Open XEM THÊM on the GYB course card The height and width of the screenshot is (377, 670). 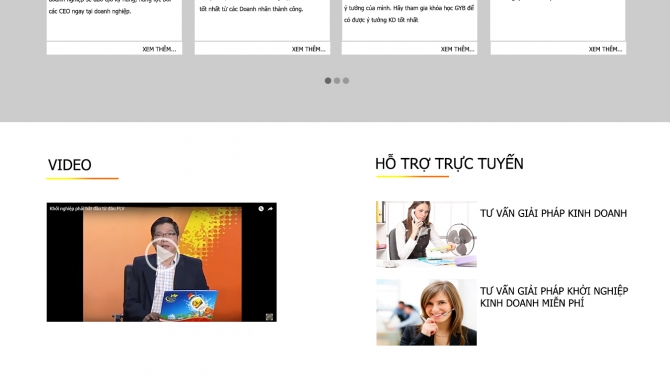click(x=457, y=49)
